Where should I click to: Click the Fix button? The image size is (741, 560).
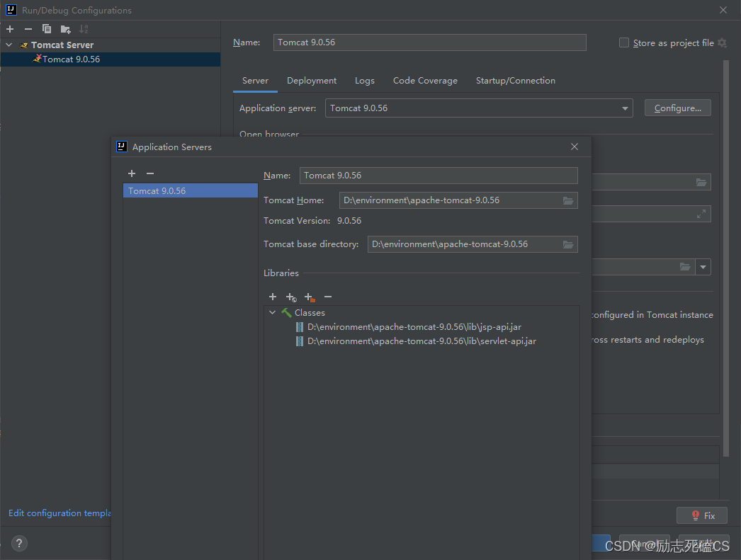pos(702,515)
